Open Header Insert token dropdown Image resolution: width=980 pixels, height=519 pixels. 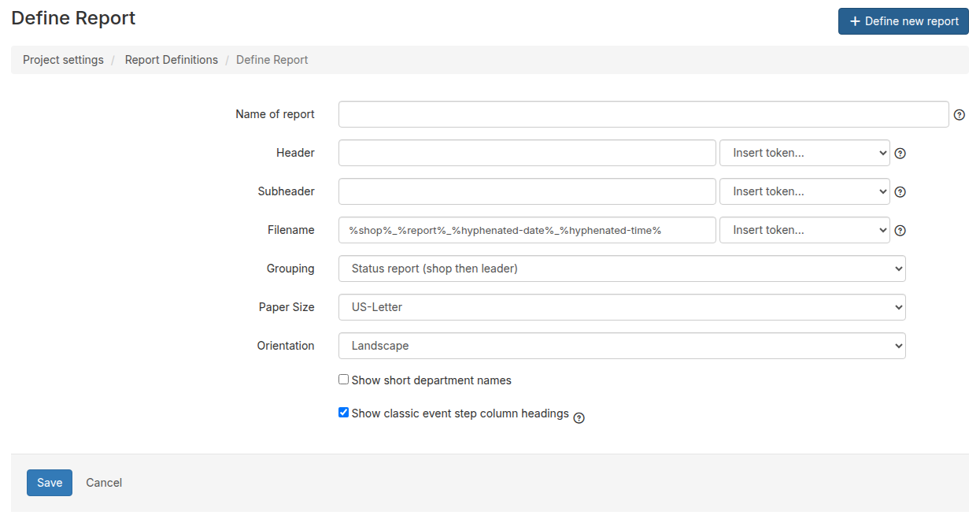click(804, 153)
